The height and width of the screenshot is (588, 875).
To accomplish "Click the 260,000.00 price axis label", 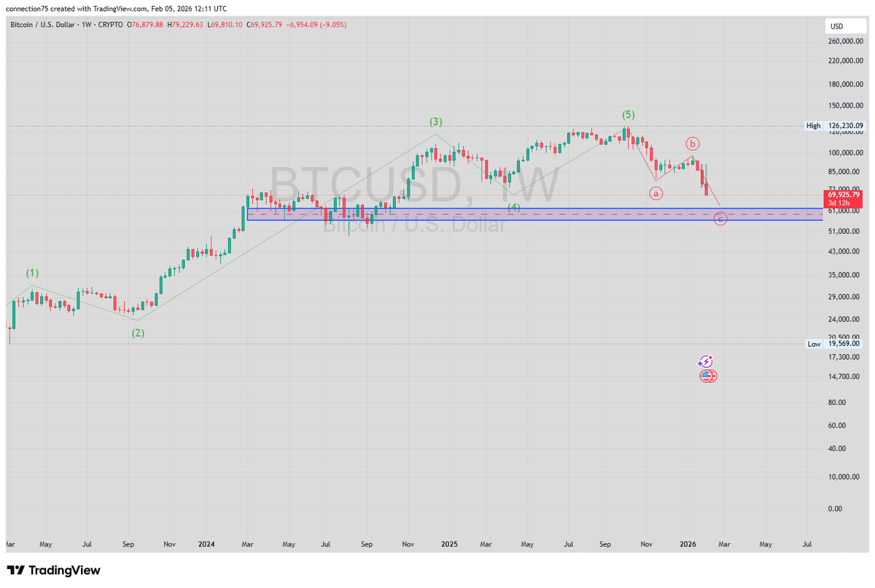I will pos(846,41).
